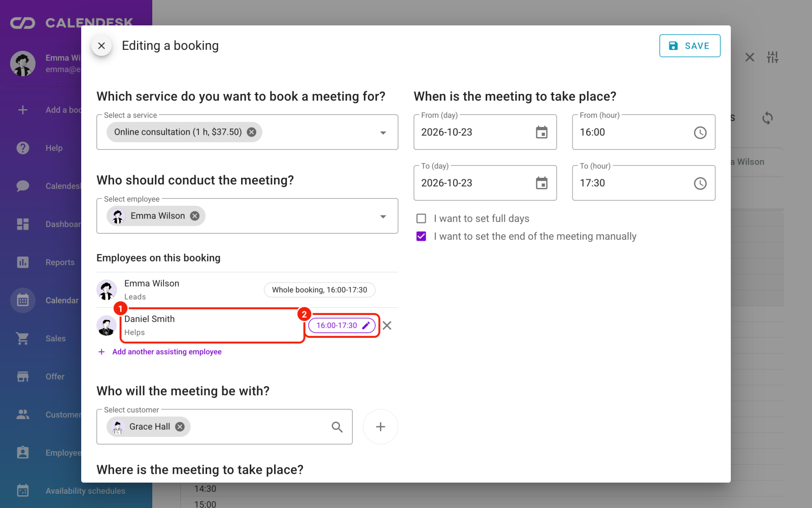Expand the Select employee dropdown
The image size is (812, 508).
(x=383, y=216)
